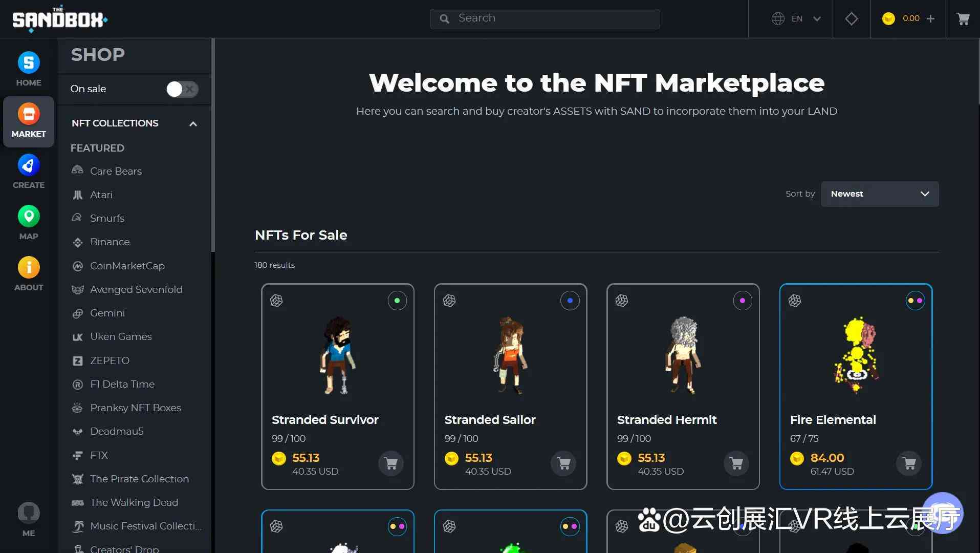The width and height of the screenshot is (980, 553).
Task: Click the globe language icon
Action: tap(778, 19)
